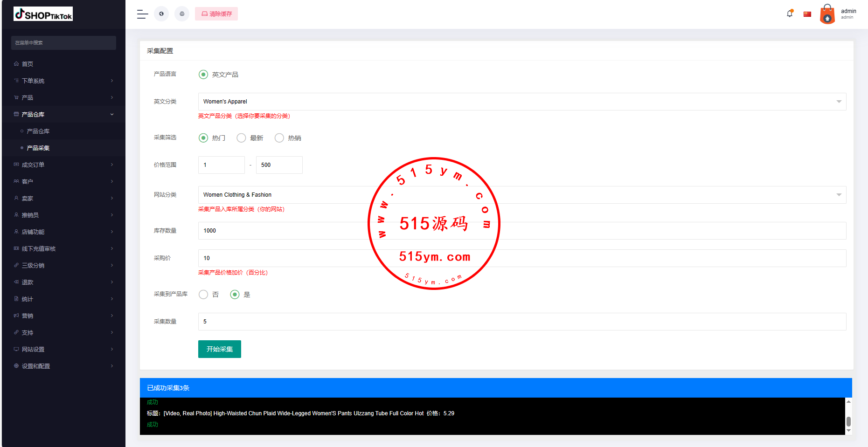Open the admin shopping bag avatar
The height and width of the screenshot is (447, 868).
[x=827, y=14]
